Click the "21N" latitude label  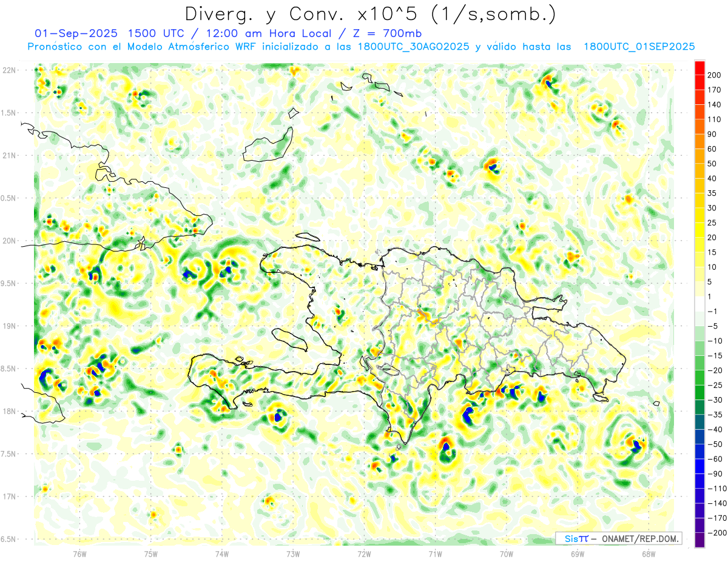[9, 155]
